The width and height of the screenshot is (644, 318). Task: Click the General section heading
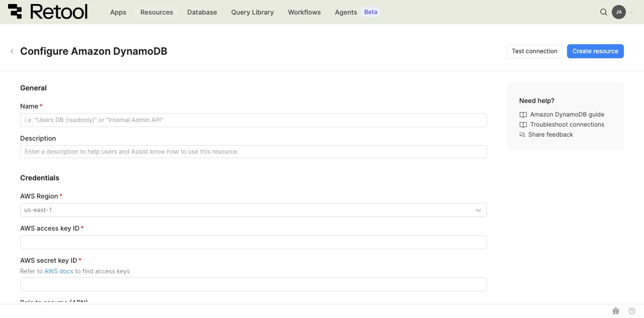33,88
